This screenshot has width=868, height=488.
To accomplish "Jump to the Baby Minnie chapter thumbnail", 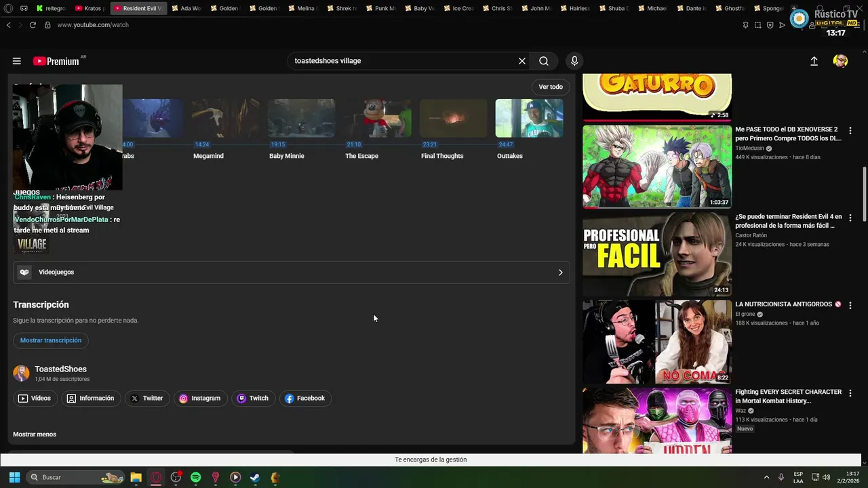I will (x=301, y=118).
